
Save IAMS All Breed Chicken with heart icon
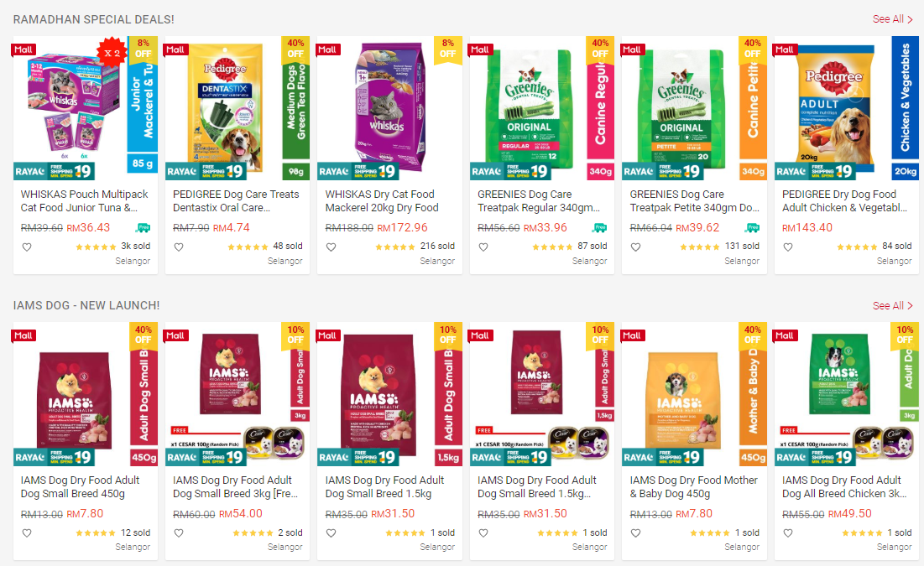coord(788,533)
